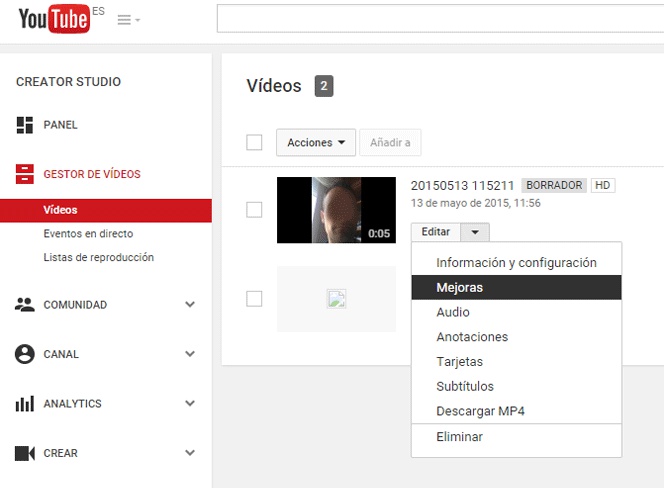Click the broken image placeholder icon
This screenshot has width=664, height=488.
(x=337, y=299)
